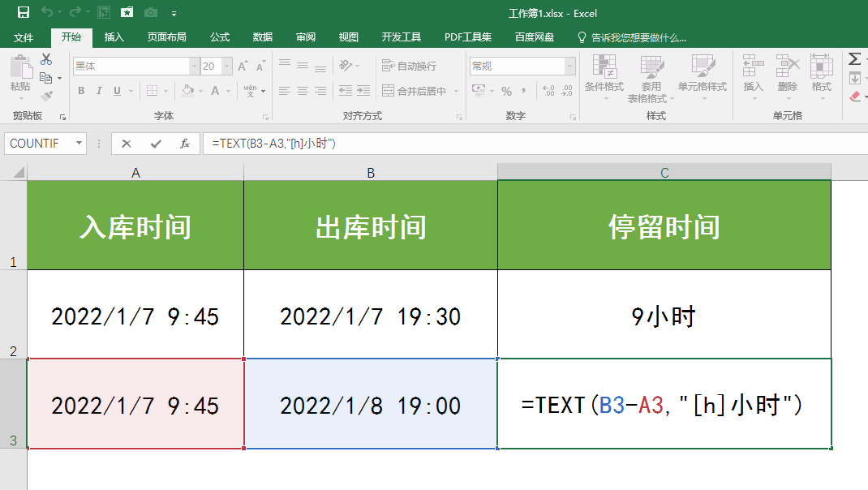Viewport: 868px width, 490px height.
Task: Open 条件格式 conditional formatting menu
Action: (x=604, y=78)
